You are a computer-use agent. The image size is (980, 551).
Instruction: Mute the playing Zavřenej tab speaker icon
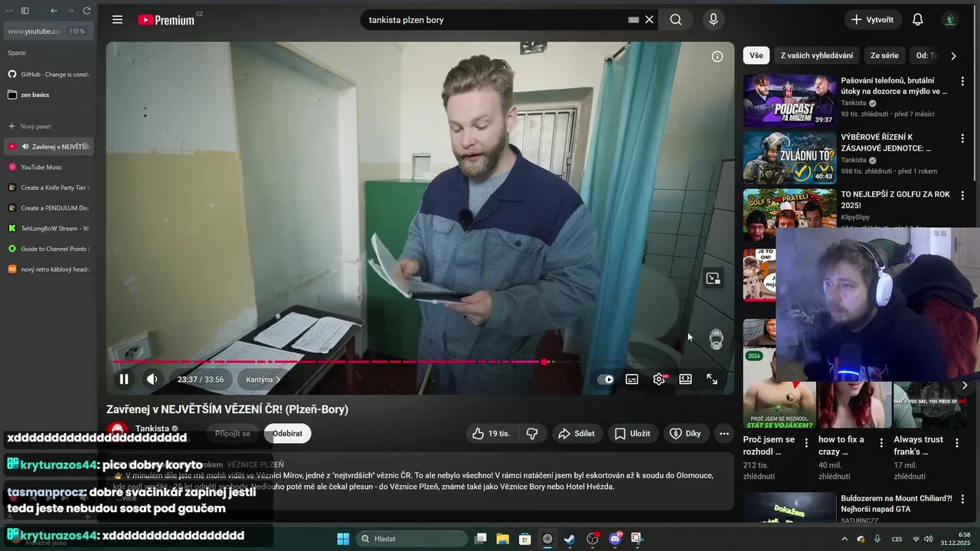(x=25, y=147)
